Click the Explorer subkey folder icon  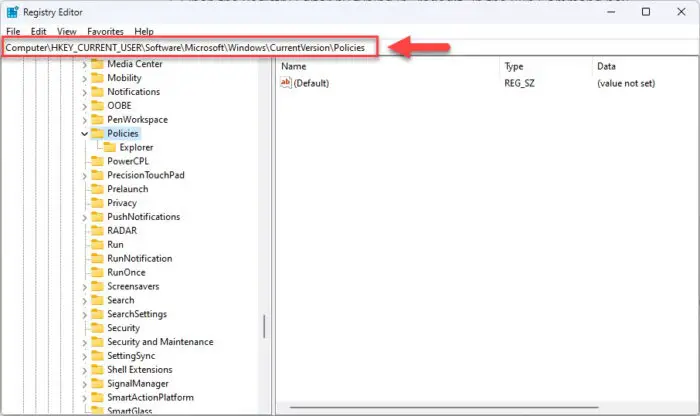pyautogui.click(x=110, y=147)
